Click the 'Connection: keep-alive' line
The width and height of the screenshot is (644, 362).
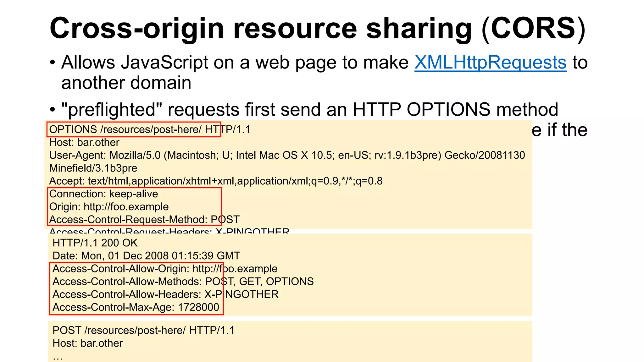click(x=104, y=194)
